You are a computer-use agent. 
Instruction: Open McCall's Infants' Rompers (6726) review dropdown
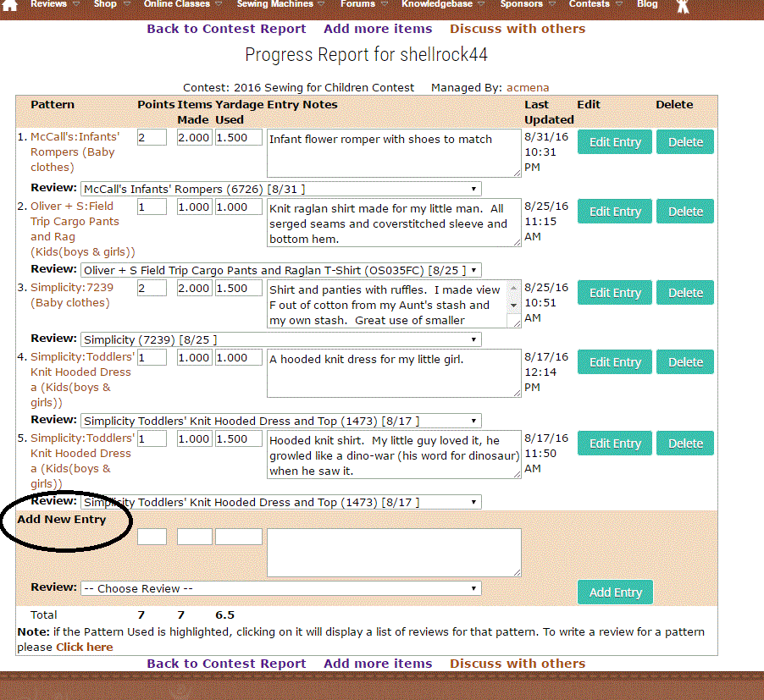281,189
